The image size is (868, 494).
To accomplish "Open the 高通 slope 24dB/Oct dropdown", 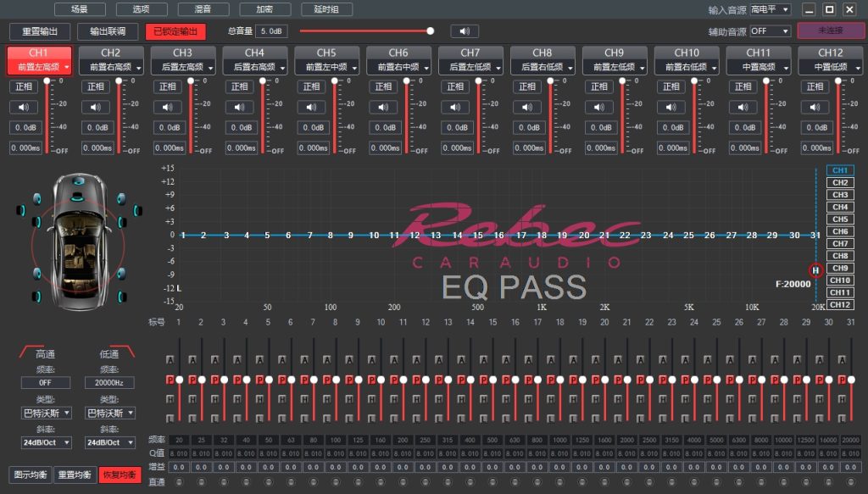I will pyautogui.click(x=46, y=442).
